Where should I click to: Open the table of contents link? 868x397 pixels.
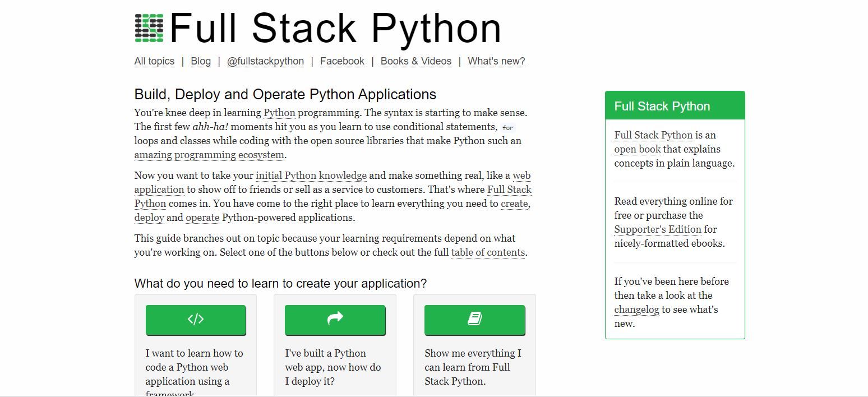[x=488, y=252]
